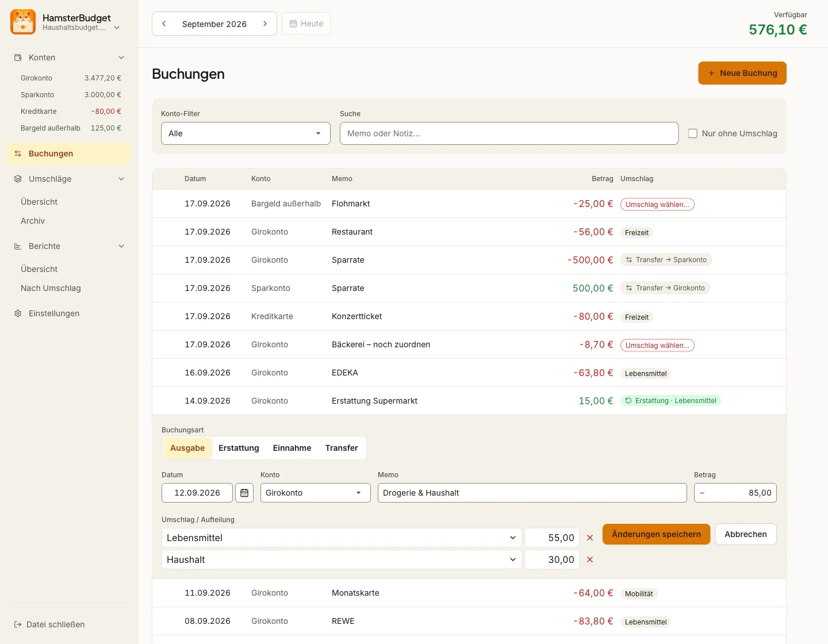Click the Memo oder Notiz search field
828x644 pixels.
pos(509,133)
